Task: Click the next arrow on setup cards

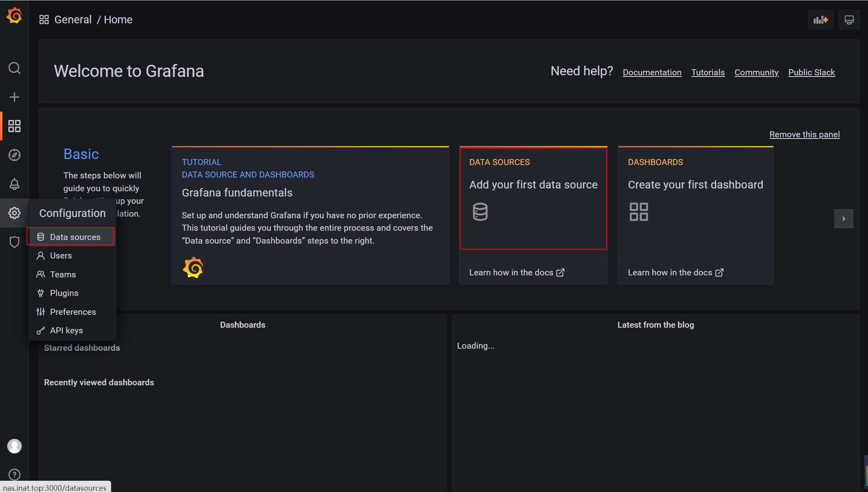Action: [x=843, y=219]
